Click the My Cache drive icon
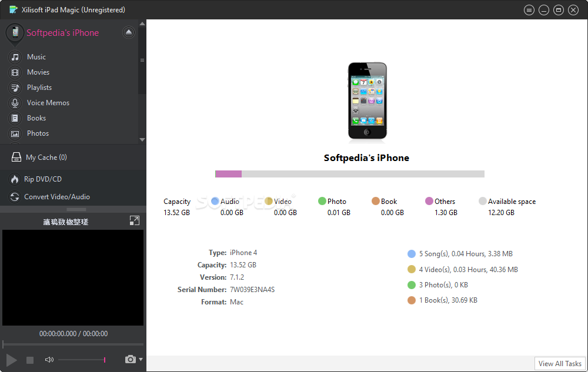This screenshot has width=588, height=372. coord(16,157)
